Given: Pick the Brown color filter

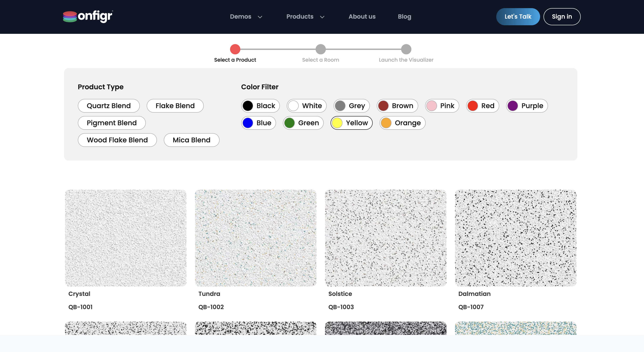Looking at the screenshot, I should [397, 106].
